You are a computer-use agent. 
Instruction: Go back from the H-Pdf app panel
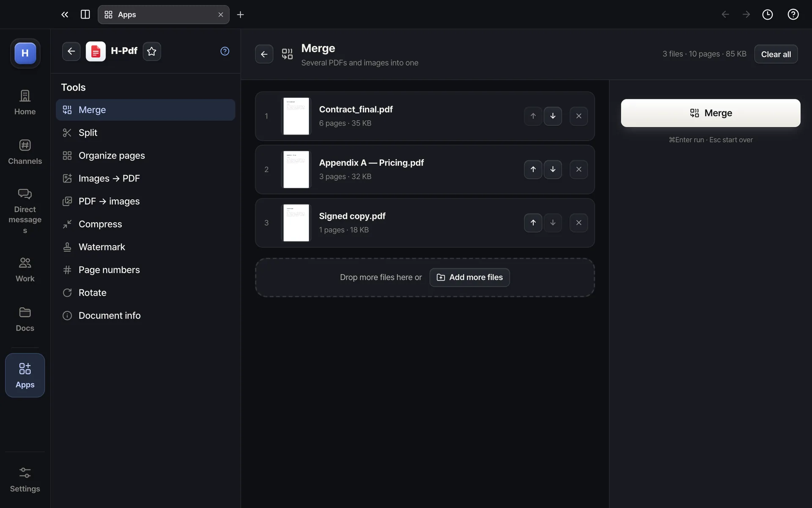[71, 51]
